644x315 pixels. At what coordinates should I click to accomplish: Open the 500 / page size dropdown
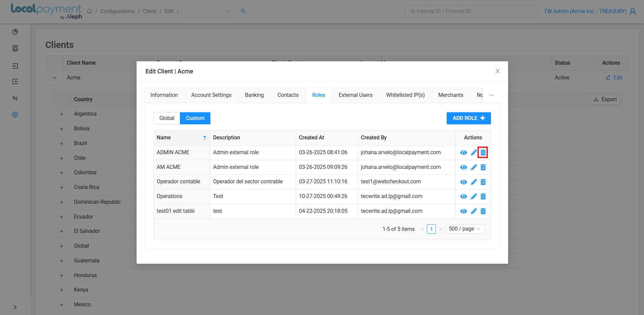point(465,229)
